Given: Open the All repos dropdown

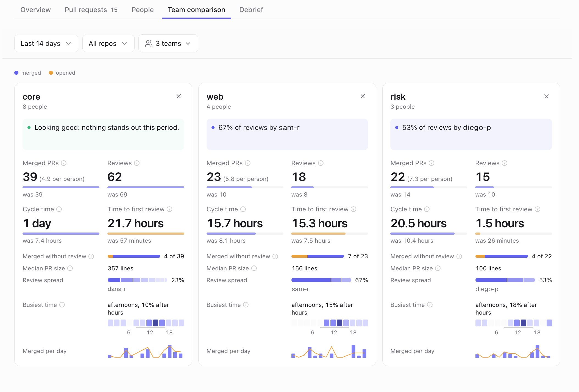Looking at the screenshot, I should 108,43.
